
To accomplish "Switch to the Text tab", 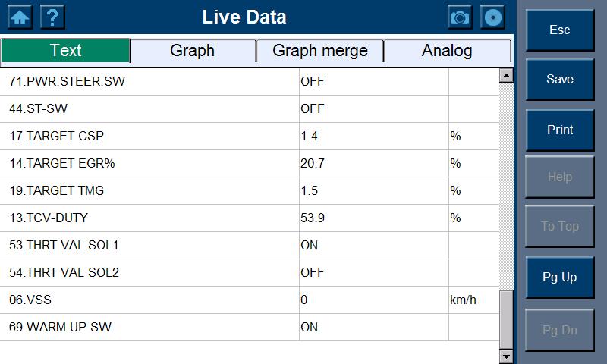I will (x=66, y=51).
